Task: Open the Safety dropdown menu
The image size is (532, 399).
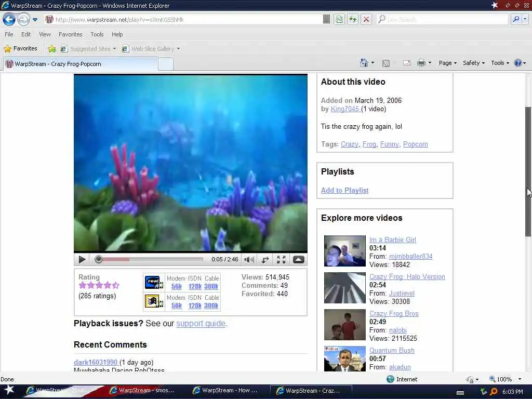Action: pyautogui.click(x=474, y=63)
